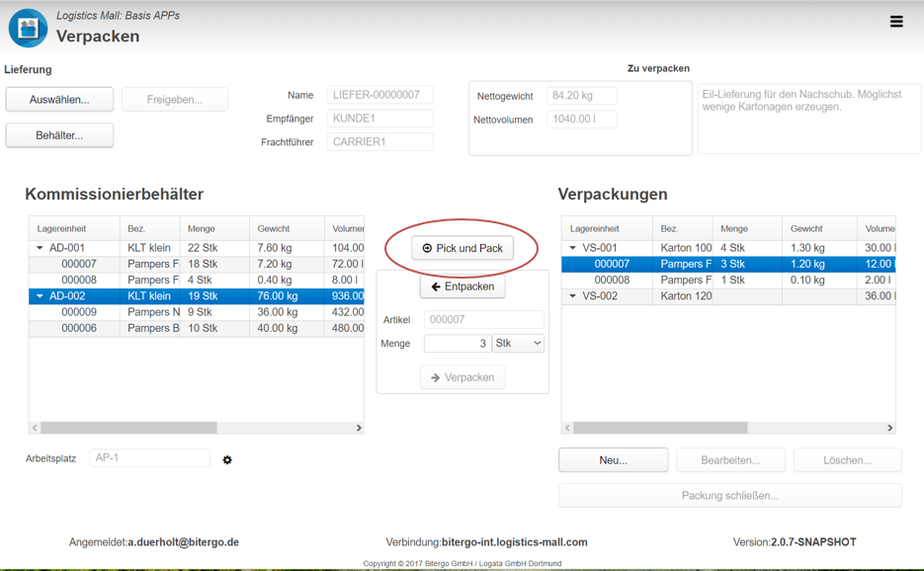Sort Verpackungen by Menge header

click(x=747, y=228)
